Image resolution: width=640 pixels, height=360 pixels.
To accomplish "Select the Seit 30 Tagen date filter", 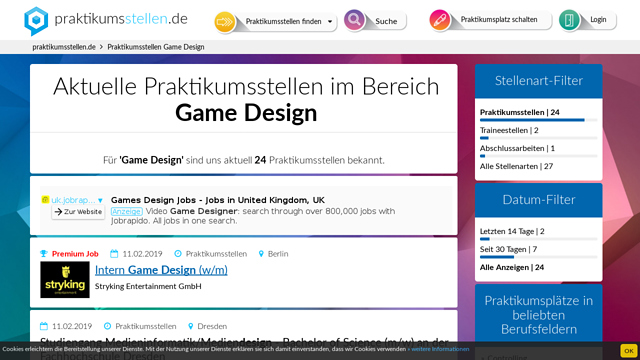I will (508, 249).
